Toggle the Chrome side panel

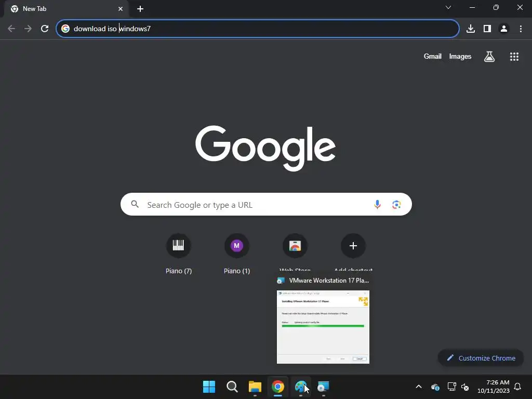(x=487, y=29)
